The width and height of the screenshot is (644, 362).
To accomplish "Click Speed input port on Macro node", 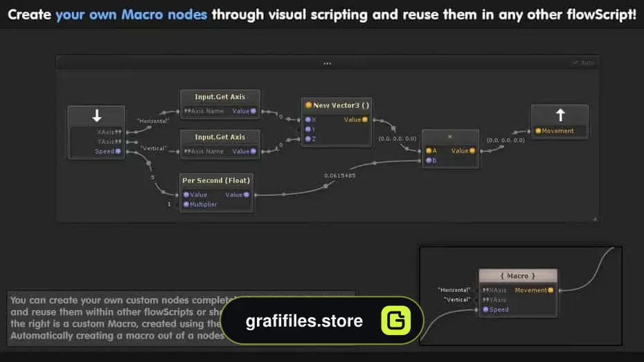I will tap(485, 310).
